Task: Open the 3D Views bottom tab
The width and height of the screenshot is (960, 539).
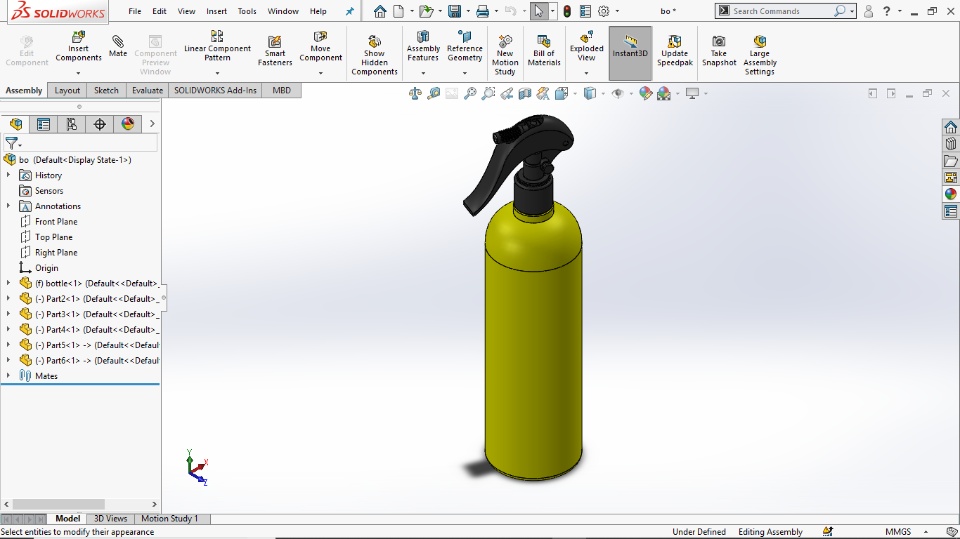Action: pyautogui.click(x=110, y=518)
